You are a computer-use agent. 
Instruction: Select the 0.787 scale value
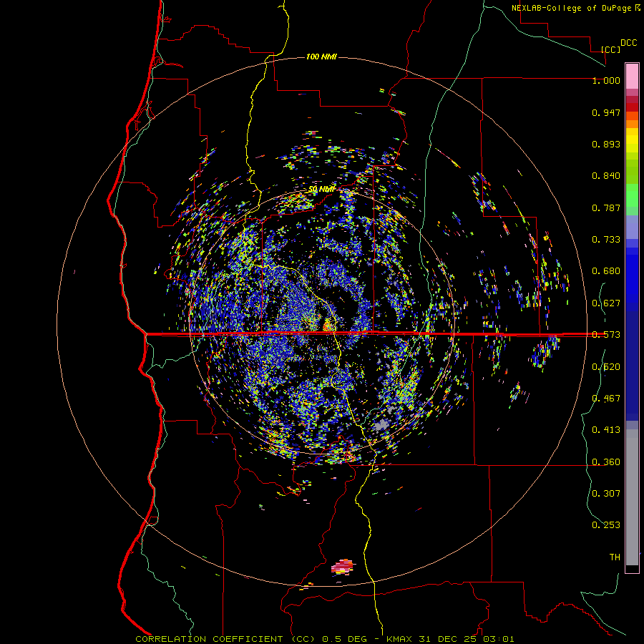(x=606, y=208)
